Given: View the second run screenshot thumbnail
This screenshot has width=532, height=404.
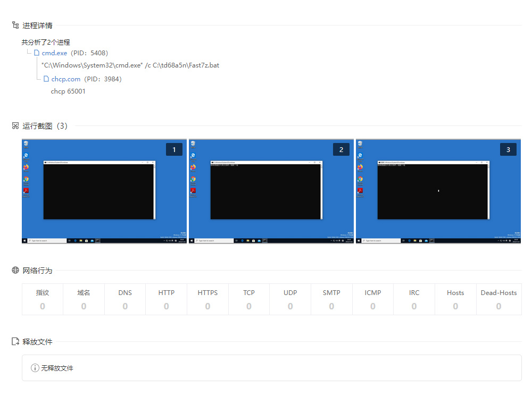Looking at the screenshot, I should [x=271, y=192].
